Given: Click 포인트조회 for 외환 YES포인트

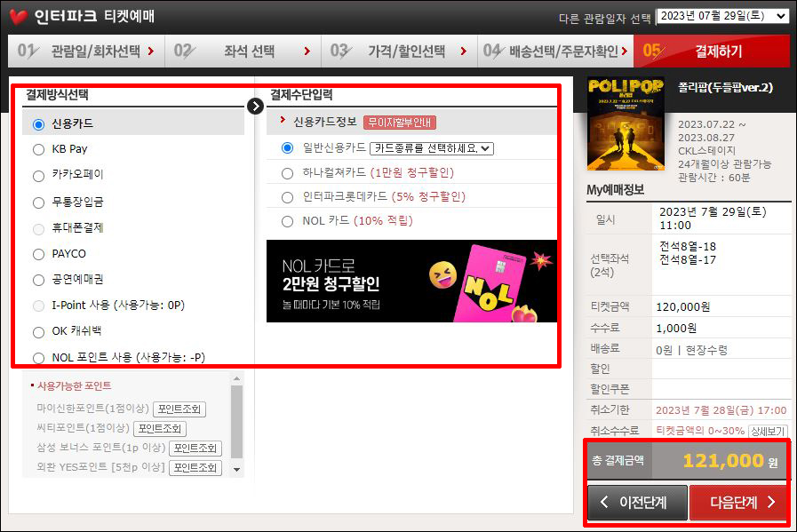Looking at the screenshot, I should pyautogui.click(x=195, y=467).
